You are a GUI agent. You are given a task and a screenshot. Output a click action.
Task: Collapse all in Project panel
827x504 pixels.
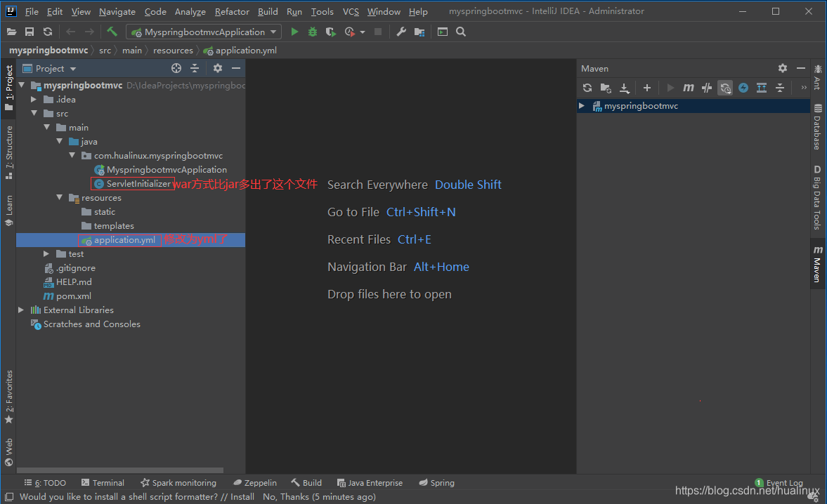click(x=195, y=69)
